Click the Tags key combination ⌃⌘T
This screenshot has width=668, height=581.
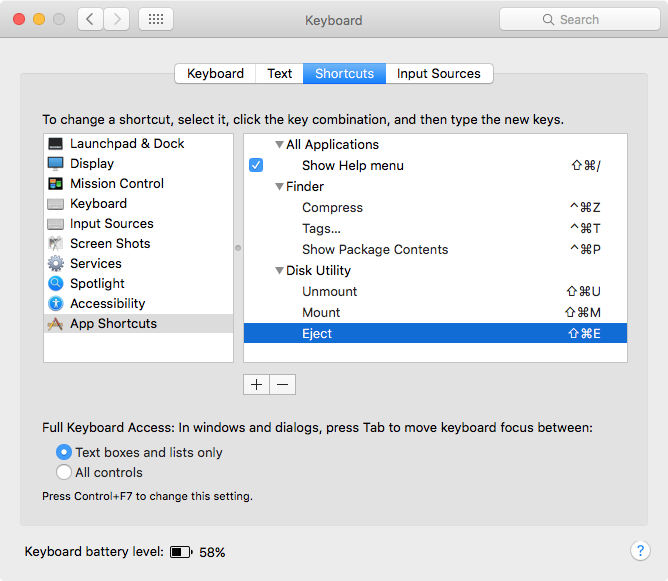(x=585, y=229)
